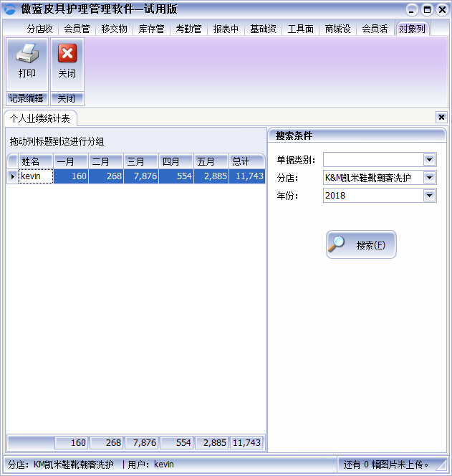Expand the 单据类别 dropdown

[429, 159]
